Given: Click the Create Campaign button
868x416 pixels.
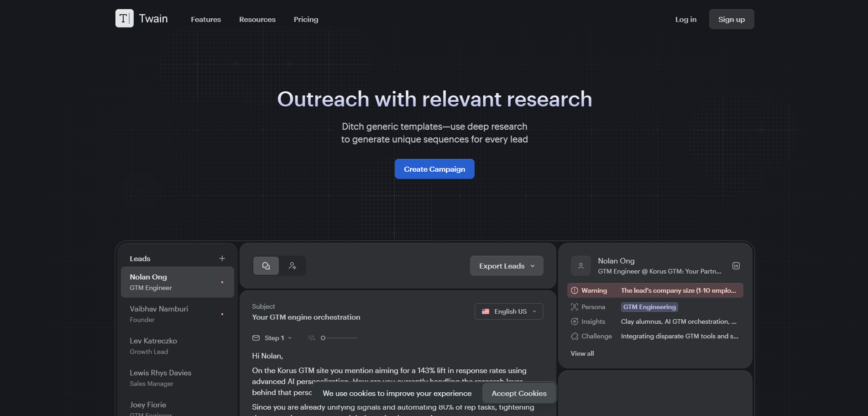Looking at the screenshot, I should click(x=434, y=169).
